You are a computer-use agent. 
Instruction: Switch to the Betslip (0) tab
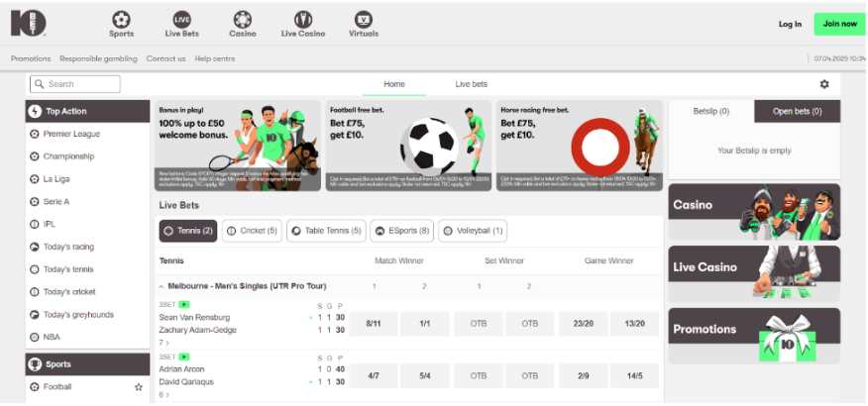click(x=711, y=111)
